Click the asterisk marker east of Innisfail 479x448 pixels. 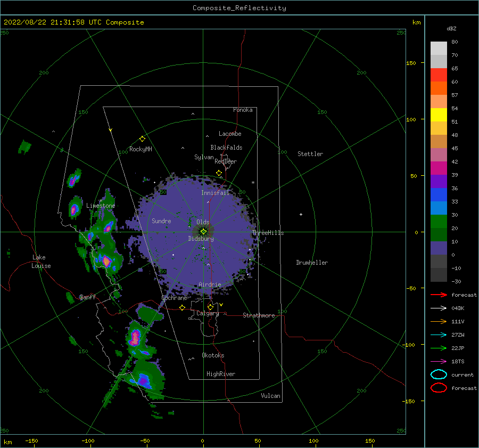tap(253, 183)
